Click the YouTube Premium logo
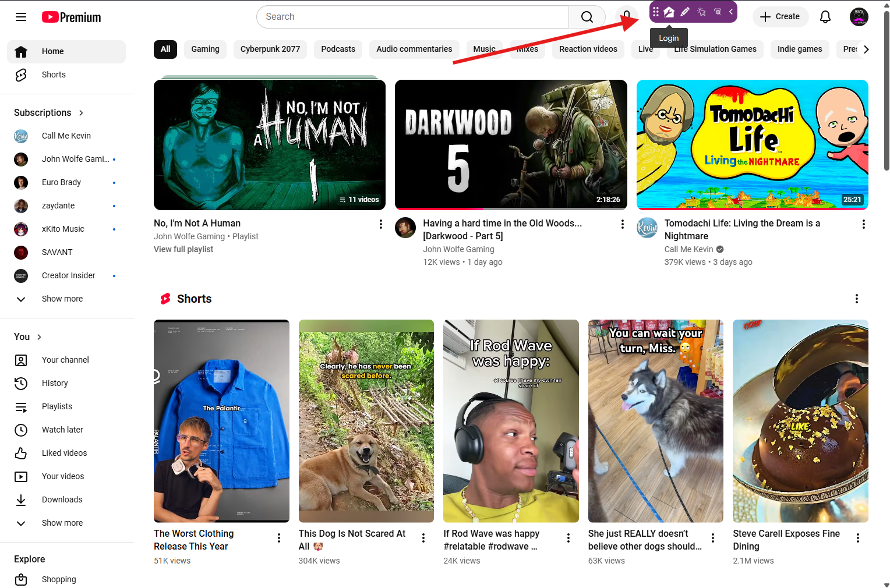This screenshot has height=588, width=890. tap(71, 17)
